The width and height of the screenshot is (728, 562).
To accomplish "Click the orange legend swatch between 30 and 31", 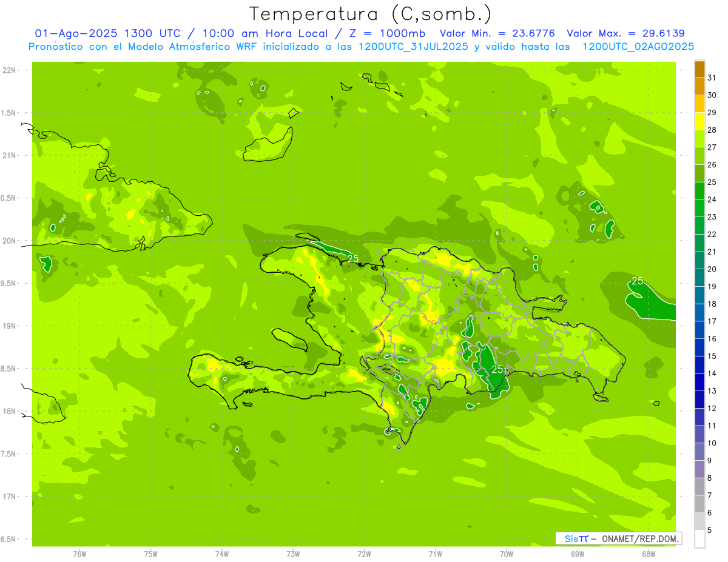I will pyautogui.click(x=699, y=86).
